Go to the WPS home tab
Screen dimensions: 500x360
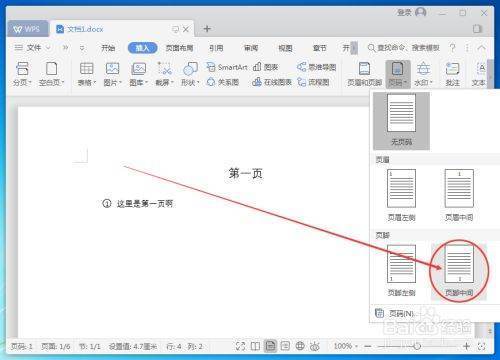27,29
